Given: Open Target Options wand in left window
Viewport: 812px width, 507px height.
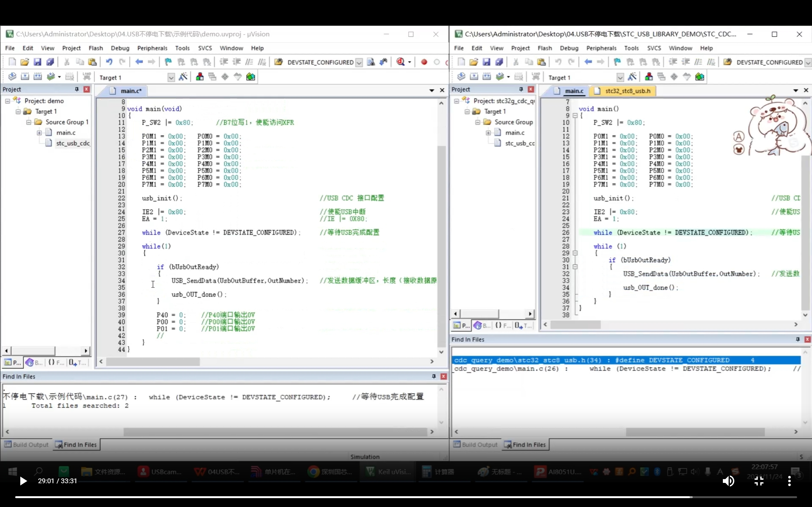Looking at the screenshot, I should (x=183, y=77).
